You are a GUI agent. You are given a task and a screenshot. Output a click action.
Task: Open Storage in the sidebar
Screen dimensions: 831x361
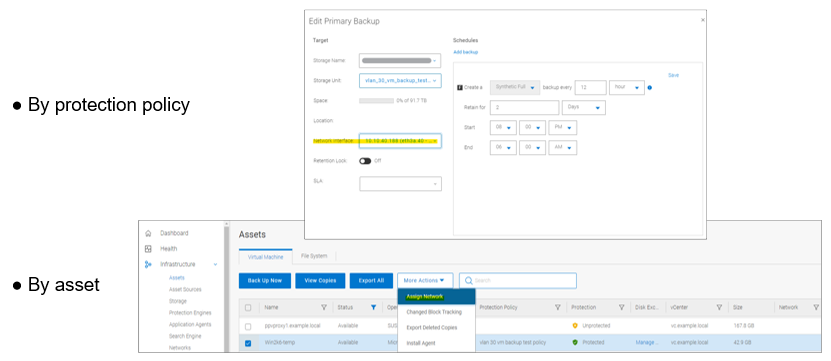178,301
